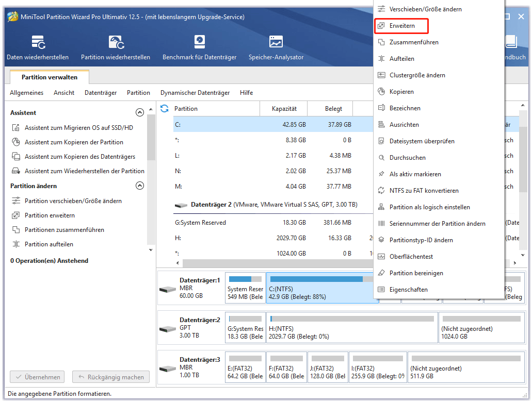Select I:(FAT32) block on Datenträger 3
Image resolution: width=532 pixels, height=402 pixels.
point(378,367)
